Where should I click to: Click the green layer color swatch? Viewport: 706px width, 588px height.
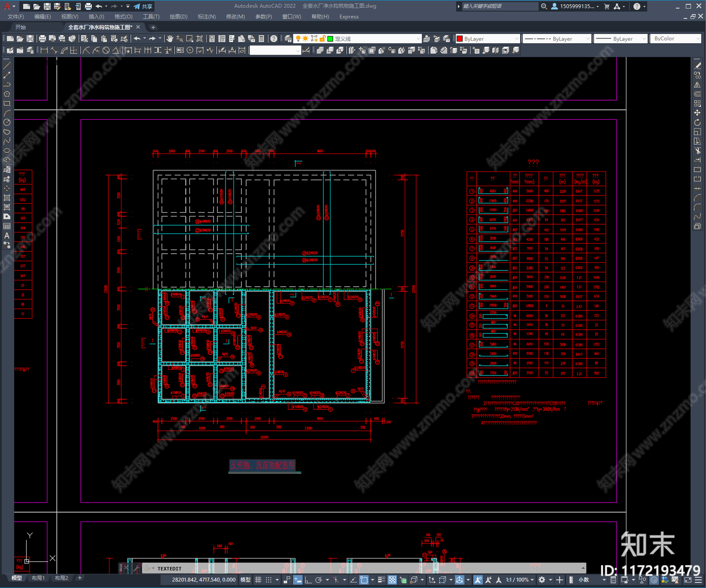click(330, 39)
